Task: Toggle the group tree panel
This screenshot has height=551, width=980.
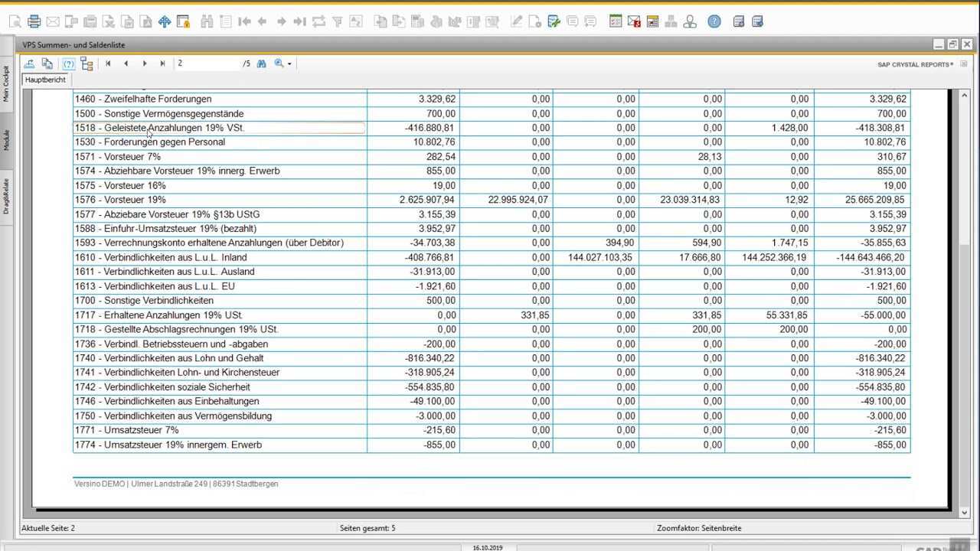Action: (x=87, y=64)
